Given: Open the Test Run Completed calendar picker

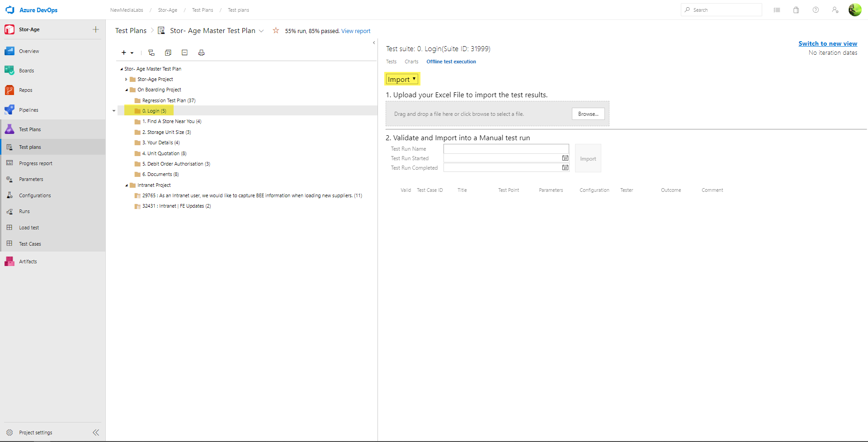Looking at the screenshot, I should tap(565, 167).
